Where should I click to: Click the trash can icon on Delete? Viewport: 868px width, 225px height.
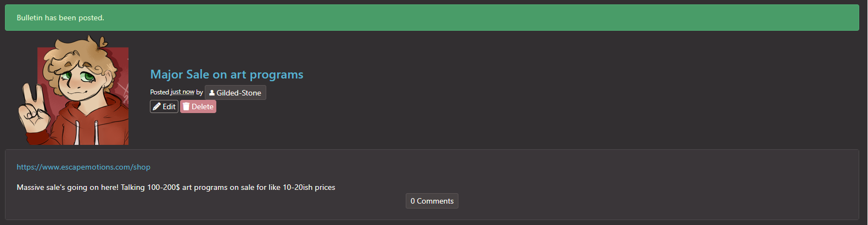click(x=186, y=106)
